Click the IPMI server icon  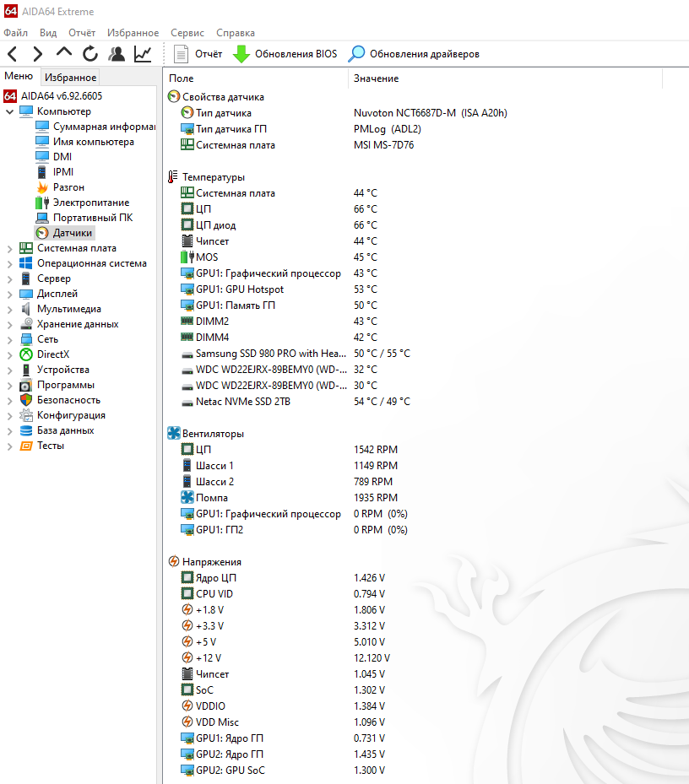42,172
